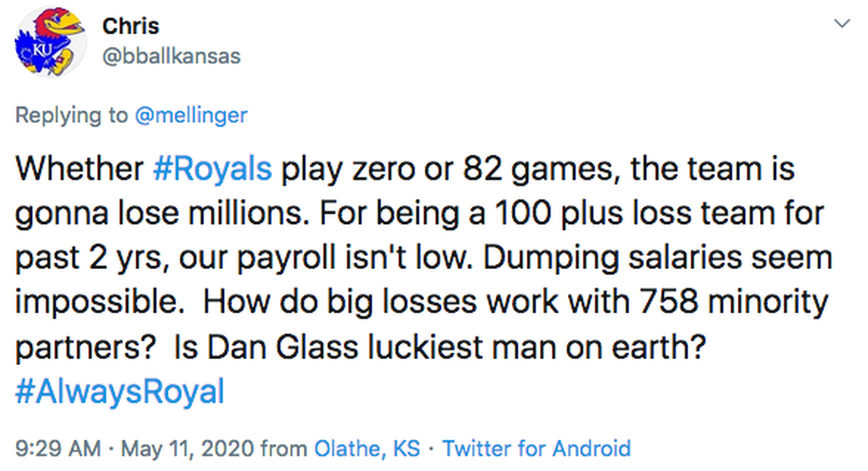Open the #AlwaysRoyal hashtag
Viewport: 868px width, 471px height.
click(120, 392)
